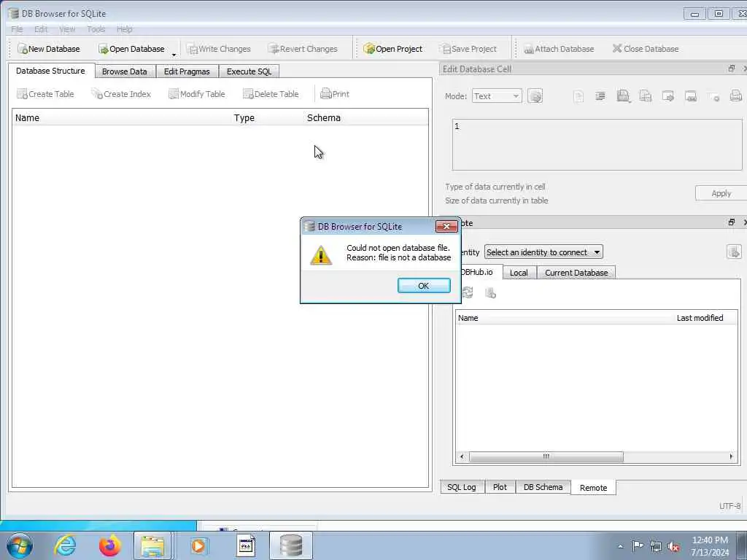
Task: Click the Modify Table button
Action: [197, 94]
